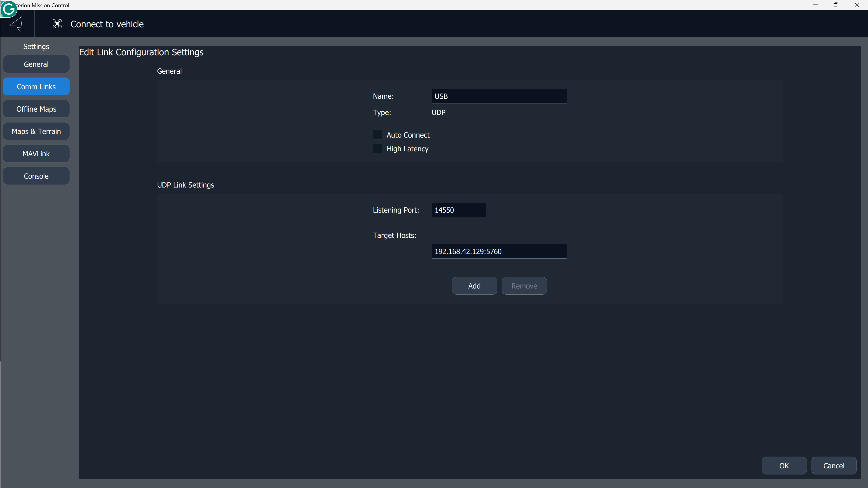Click the Remove host button
The image size is (868, 488).
[x=524, y=286]
